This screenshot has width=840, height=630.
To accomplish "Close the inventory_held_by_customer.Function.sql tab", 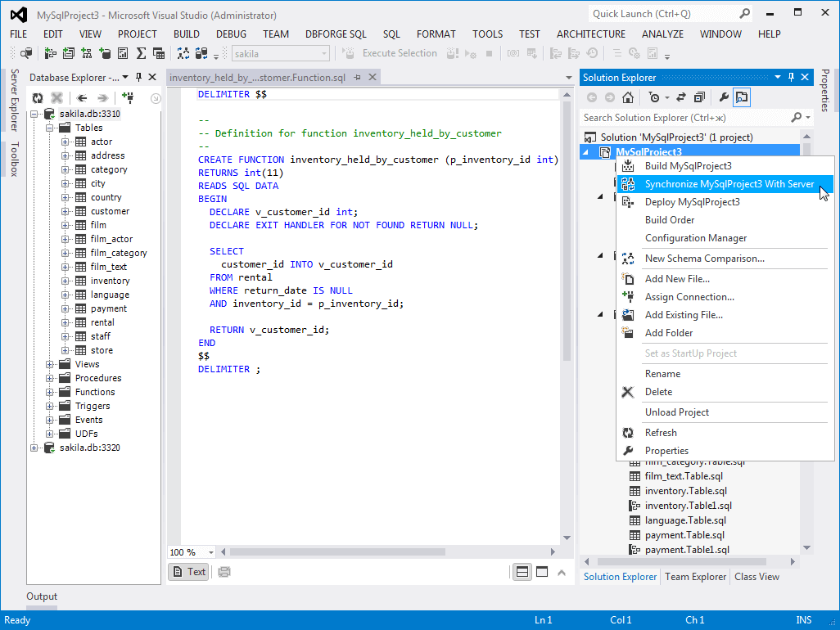I will pos(373,77).
